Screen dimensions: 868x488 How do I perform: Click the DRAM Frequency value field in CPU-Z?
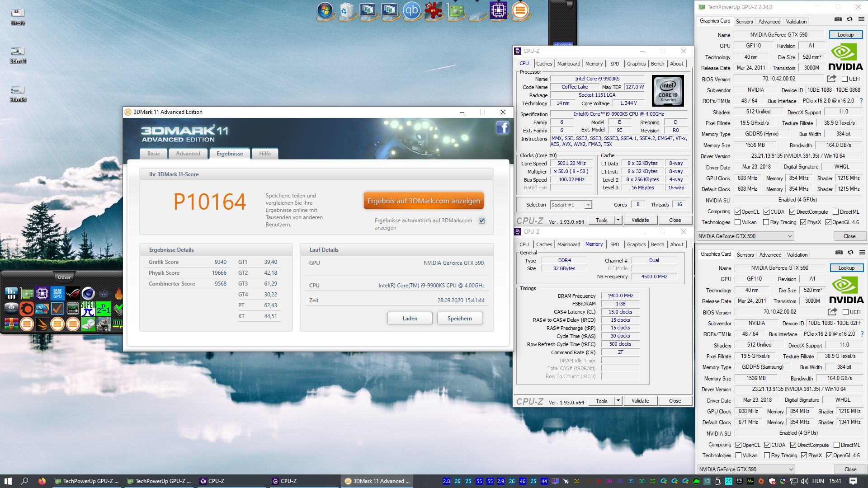[620, 296]
